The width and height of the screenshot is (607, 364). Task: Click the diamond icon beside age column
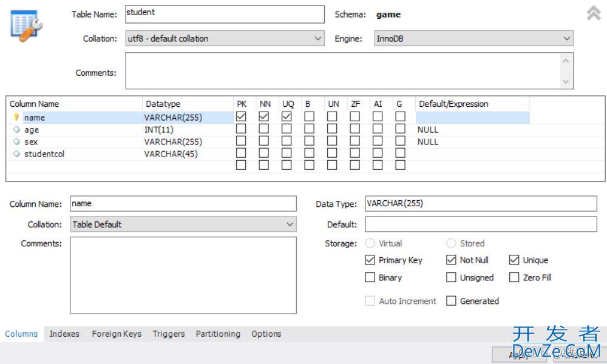(16, 129)
